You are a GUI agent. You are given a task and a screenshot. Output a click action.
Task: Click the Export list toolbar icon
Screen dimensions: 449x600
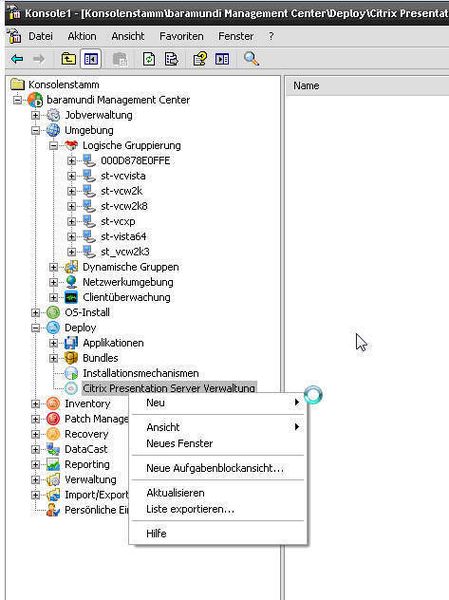click(171, 59)
